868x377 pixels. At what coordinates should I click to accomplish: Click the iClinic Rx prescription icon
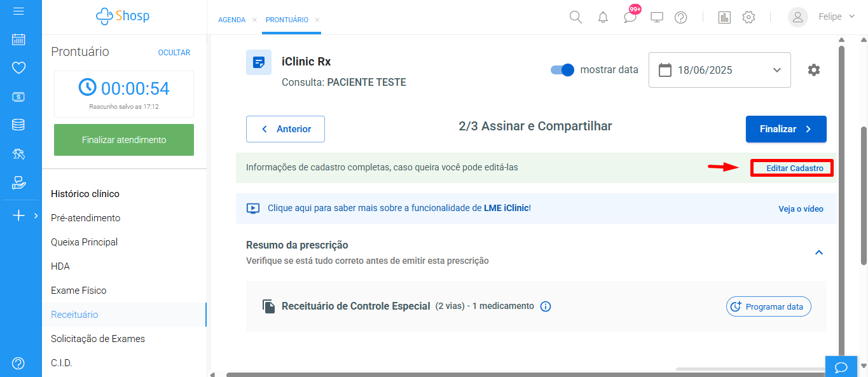tap(259, 62)
